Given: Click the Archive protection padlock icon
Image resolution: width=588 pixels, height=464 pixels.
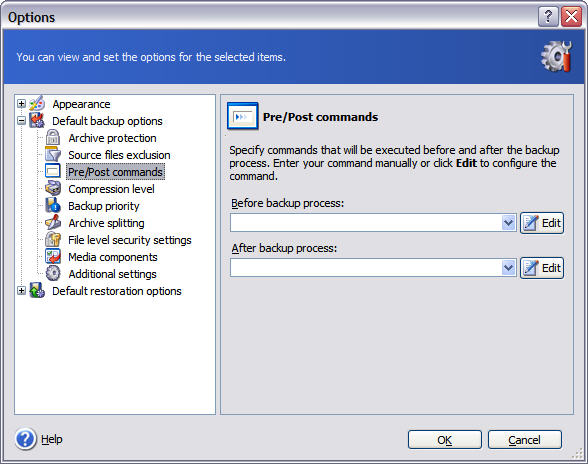Looking at the screenshot, I should [x=52, y=138].
